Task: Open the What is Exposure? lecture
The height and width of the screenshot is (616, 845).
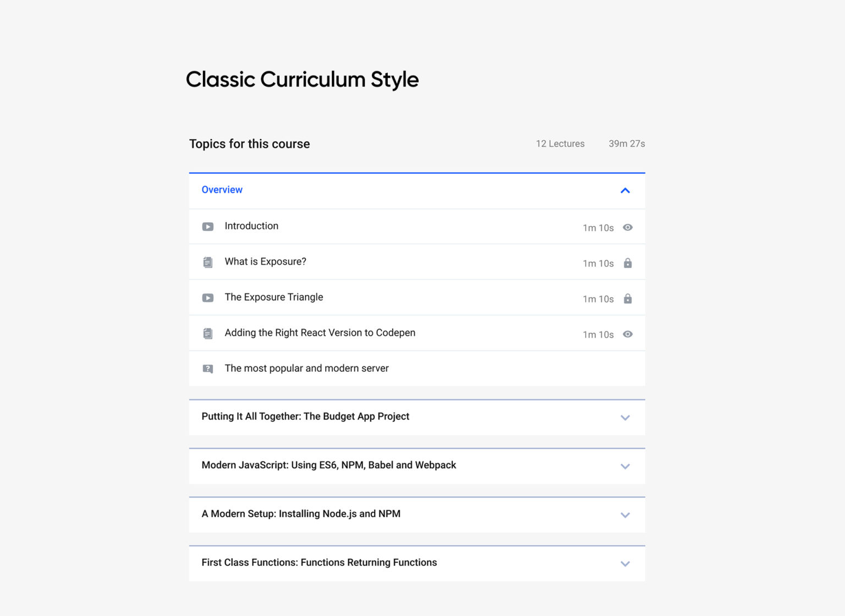Action: coord(265,261)
